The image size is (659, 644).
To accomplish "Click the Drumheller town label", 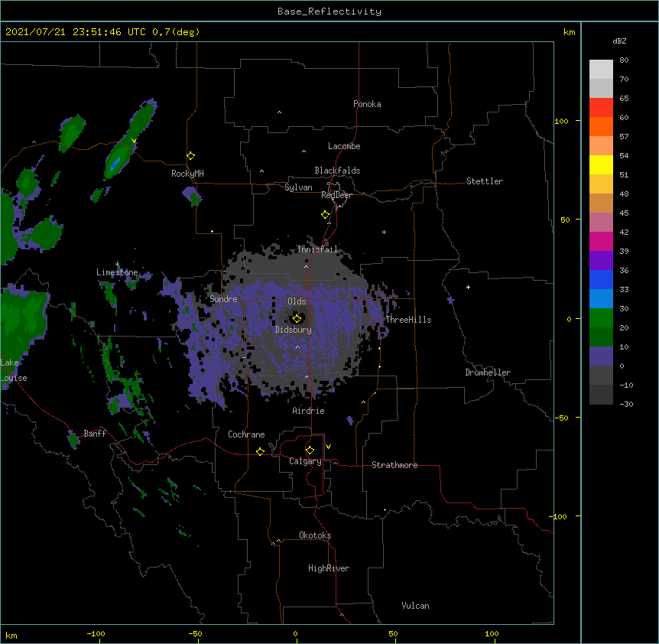I will click(x=488, y=372).
